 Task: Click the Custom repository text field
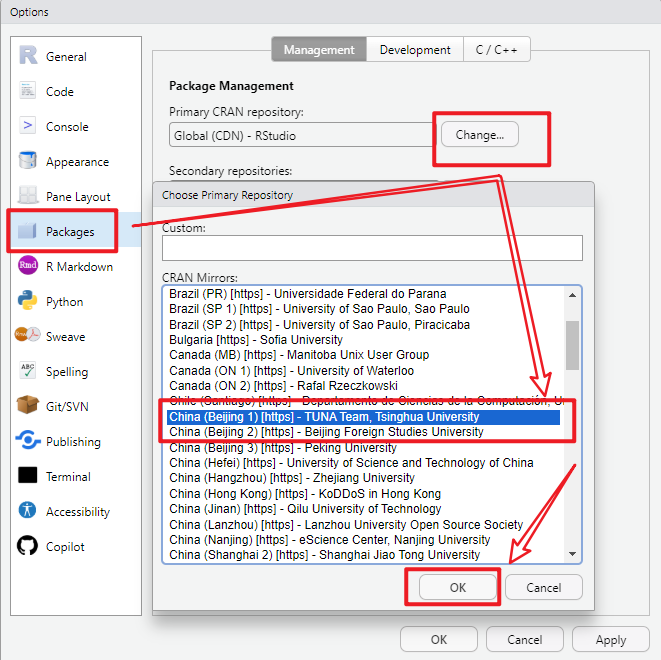372,248
